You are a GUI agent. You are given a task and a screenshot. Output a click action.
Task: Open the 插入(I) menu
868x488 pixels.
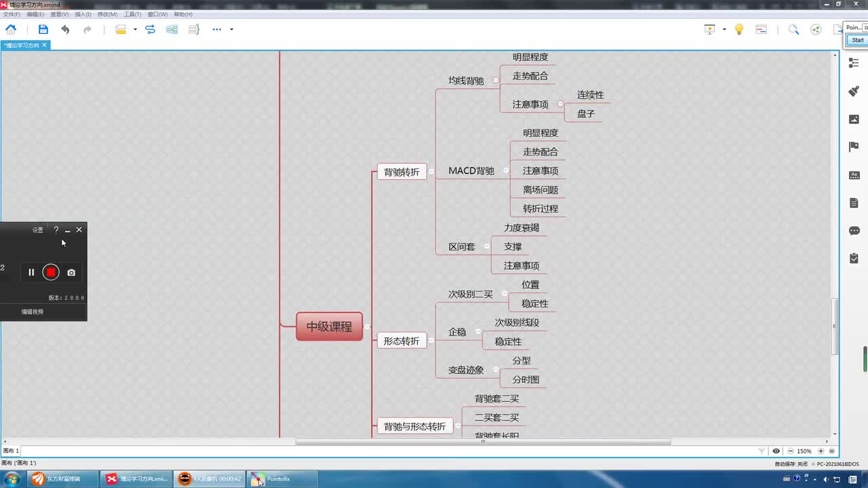point(83,14)
